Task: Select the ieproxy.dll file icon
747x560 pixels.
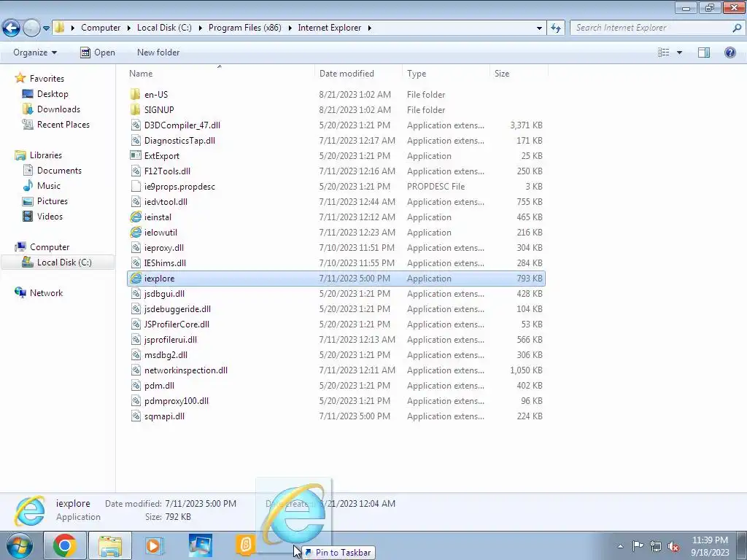Action: pyautogui.click(x=136, y=248)
